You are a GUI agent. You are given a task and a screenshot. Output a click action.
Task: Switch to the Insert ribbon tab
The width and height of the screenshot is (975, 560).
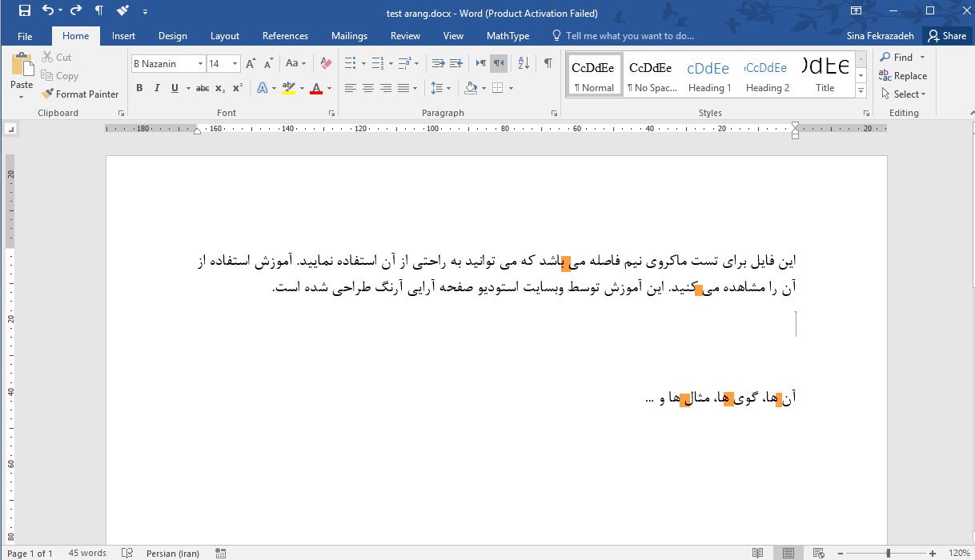pyautogui.click(x=123, y=36)
